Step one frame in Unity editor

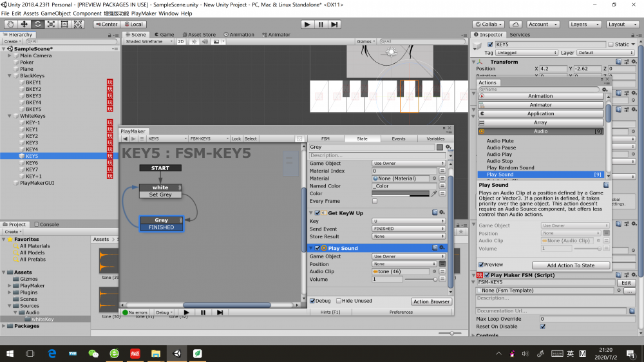click(335, 24)
